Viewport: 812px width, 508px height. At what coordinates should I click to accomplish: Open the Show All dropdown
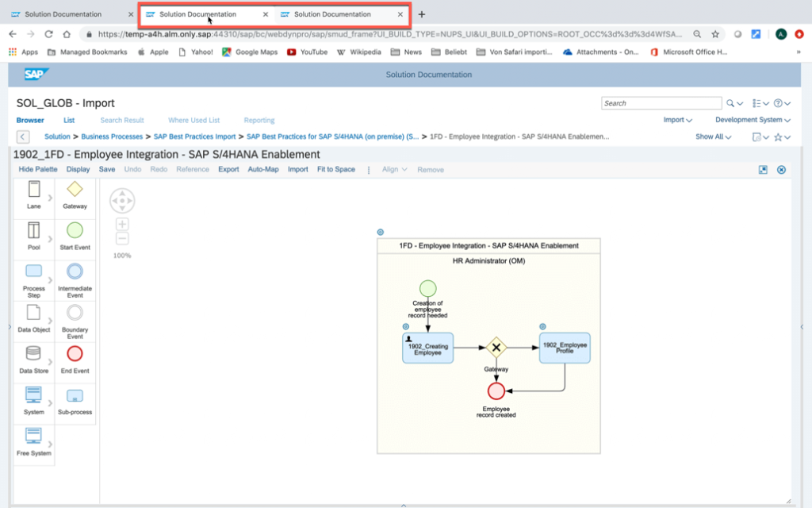point(713,137)
